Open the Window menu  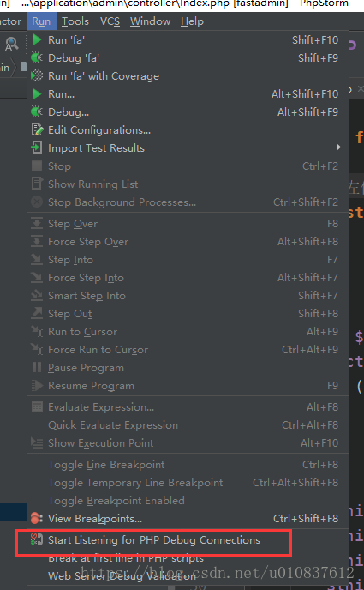point(150,21)
